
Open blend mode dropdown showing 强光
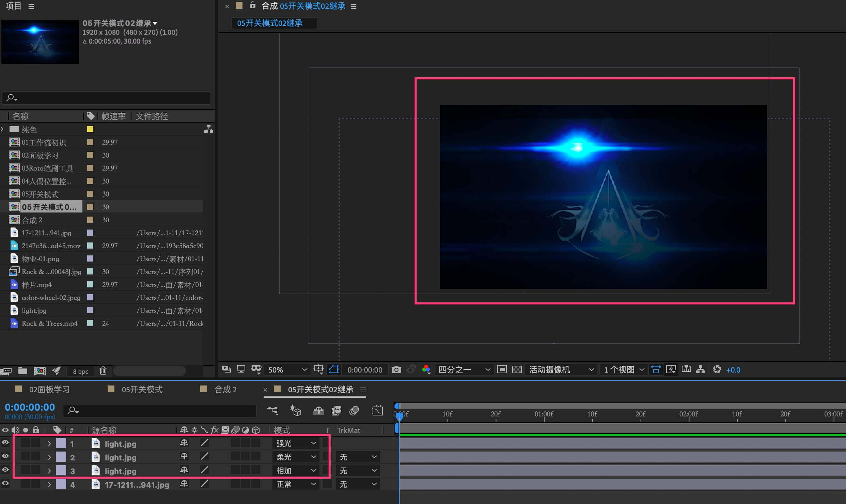(296, 443)
